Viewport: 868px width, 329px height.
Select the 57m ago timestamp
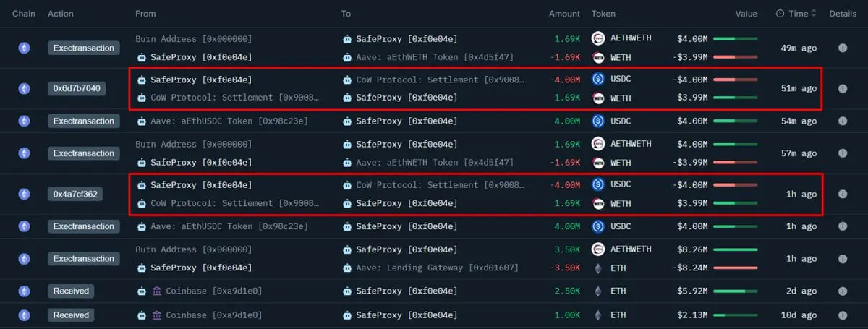coord(799,153)
